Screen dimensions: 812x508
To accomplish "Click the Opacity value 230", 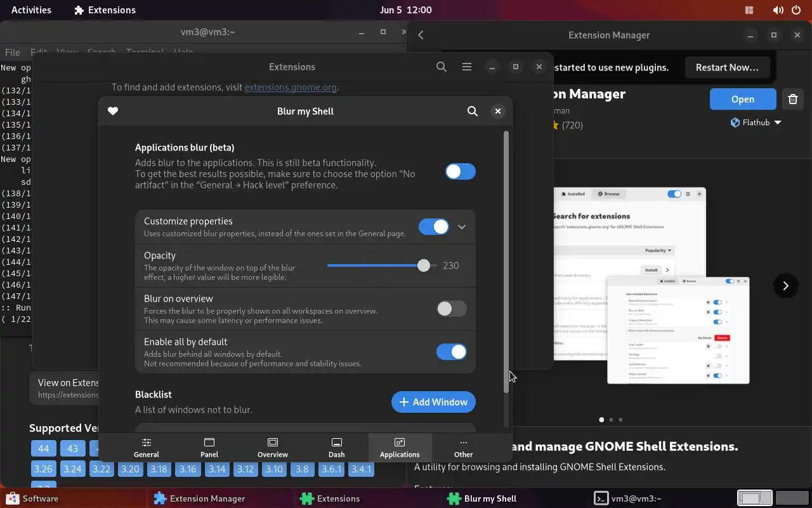I will coord(451,265).
